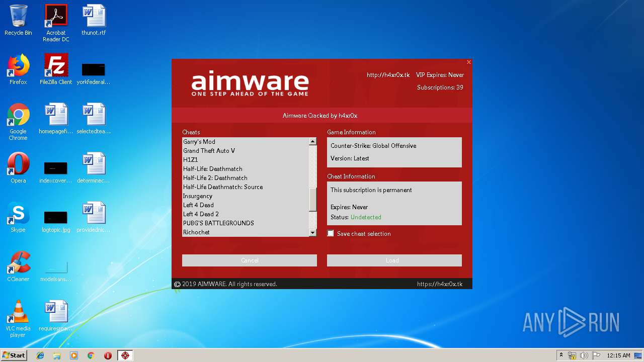This screenshot has height=362, width=644.
Task: Select Half-Life 2: Deathmatch entry
Action: coord(245,178)
